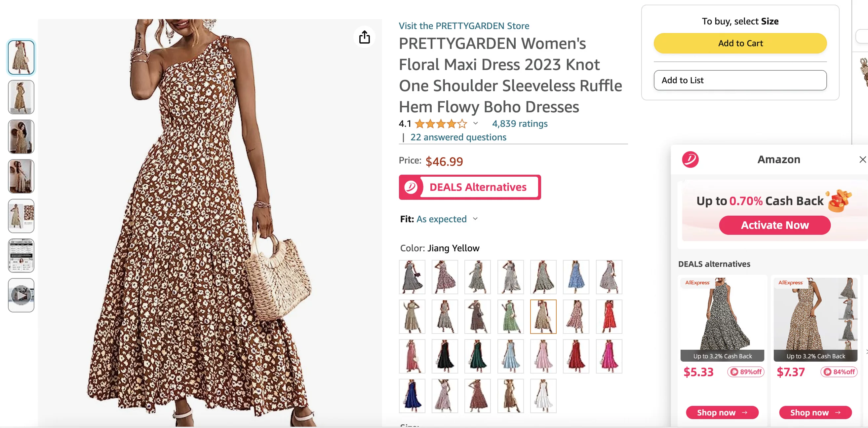Pick the white dress color swatch
868x428 pixels.
point(543,396)
